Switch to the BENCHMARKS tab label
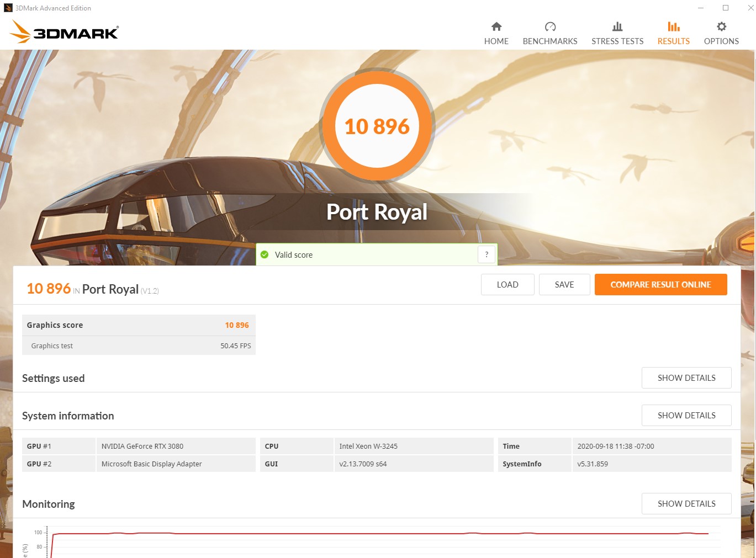Image resolution: width=756 pixels, height=558 pixels. [550, 41]
